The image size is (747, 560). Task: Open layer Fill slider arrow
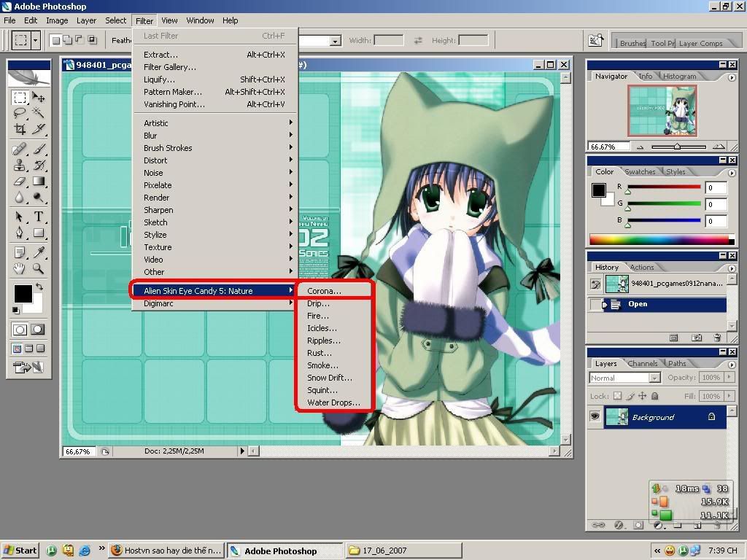click(729, 396)
